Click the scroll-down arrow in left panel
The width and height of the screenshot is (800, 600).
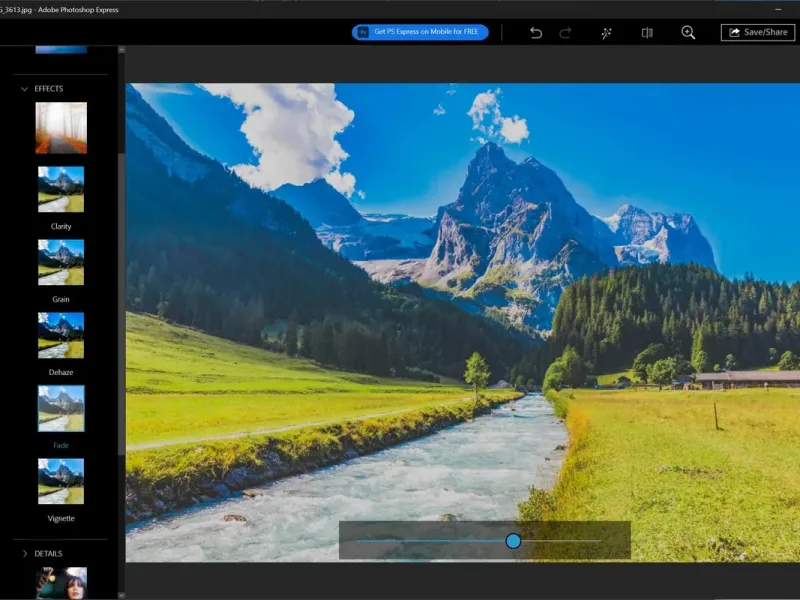pyautogui.click(x=121, y=595)
